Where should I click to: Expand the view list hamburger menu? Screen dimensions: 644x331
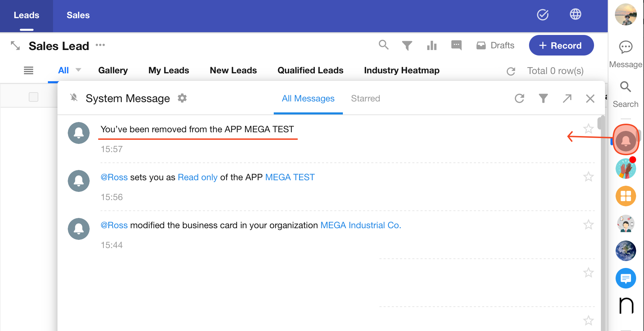click(x=28, y=71)
